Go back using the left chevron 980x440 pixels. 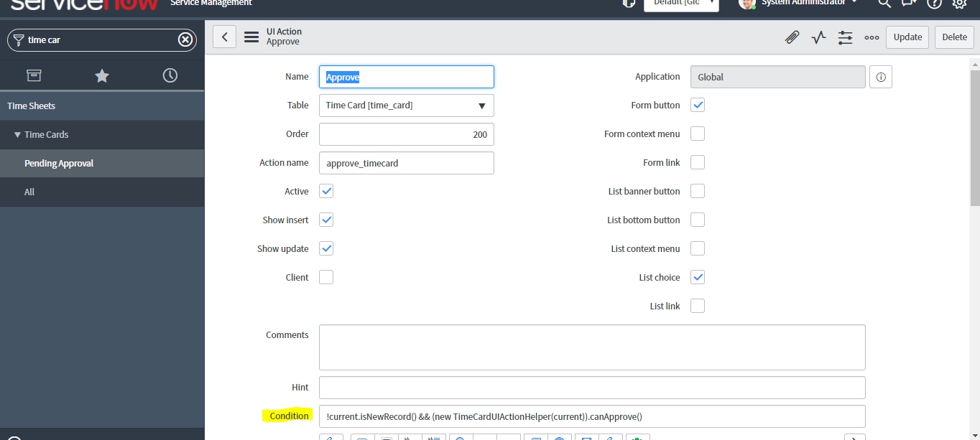coord(225,37)
